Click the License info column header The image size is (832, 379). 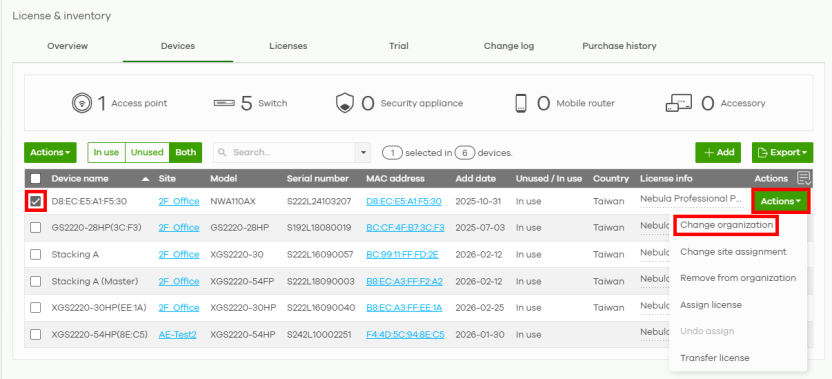(666, 179)
